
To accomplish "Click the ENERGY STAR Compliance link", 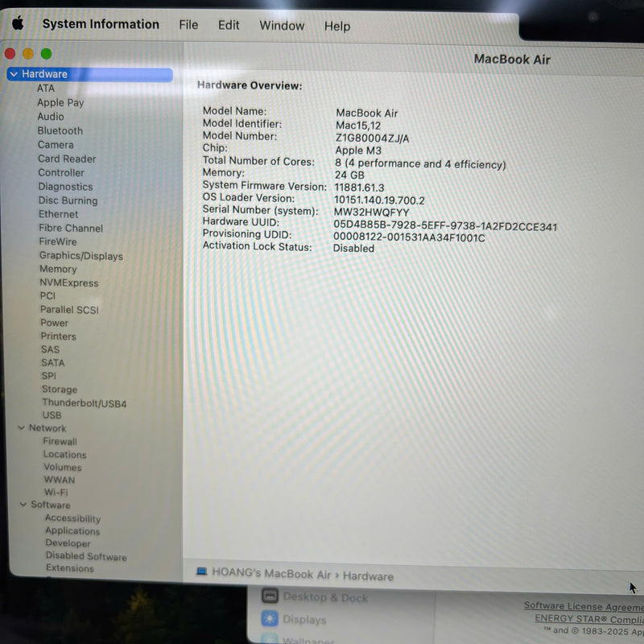I will pyautogui.click(x=588, y=618).
